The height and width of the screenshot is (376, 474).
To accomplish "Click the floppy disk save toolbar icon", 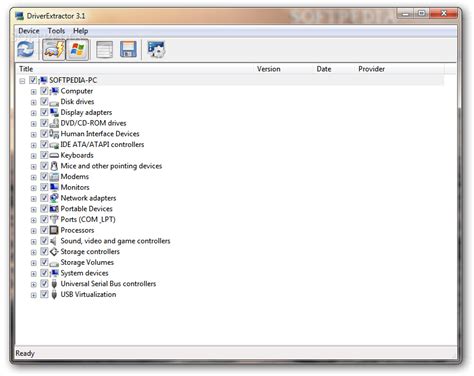I will point(128,50).
